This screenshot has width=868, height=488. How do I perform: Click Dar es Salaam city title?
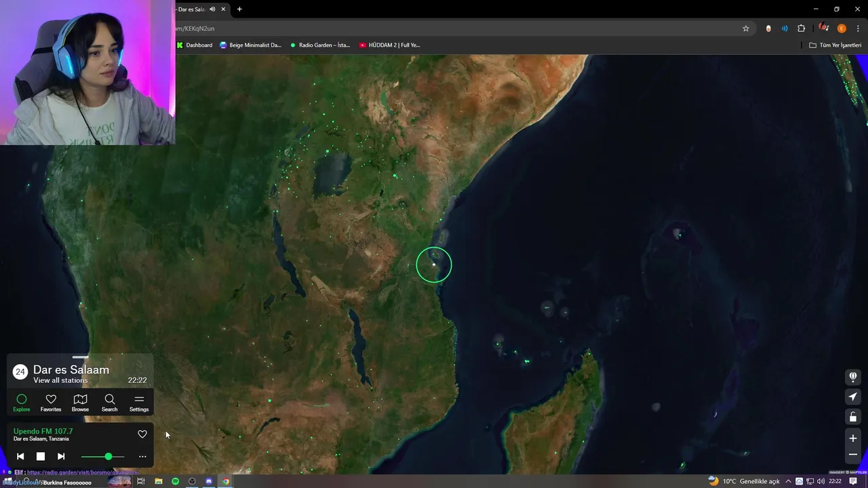71,369
